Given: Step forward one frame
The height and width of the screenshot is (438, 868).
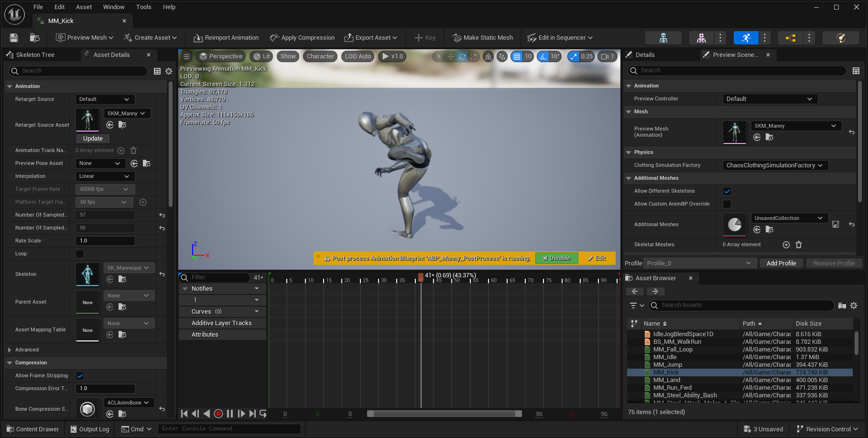Looking at the screenshot, I should coord(241,414).
